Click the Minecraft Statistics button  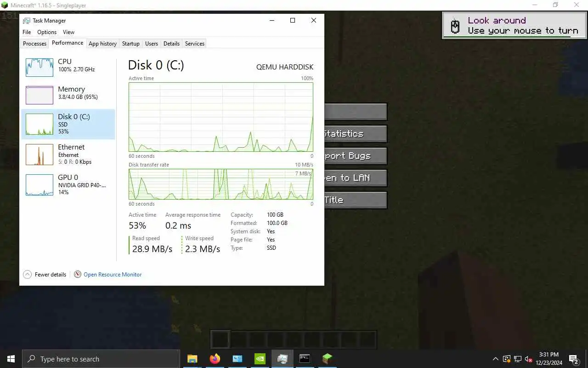(x=356, y=134)
